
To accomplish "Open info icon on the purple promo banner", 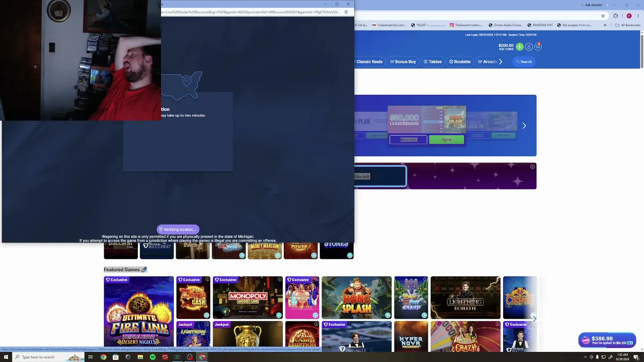I will point(532,167).
